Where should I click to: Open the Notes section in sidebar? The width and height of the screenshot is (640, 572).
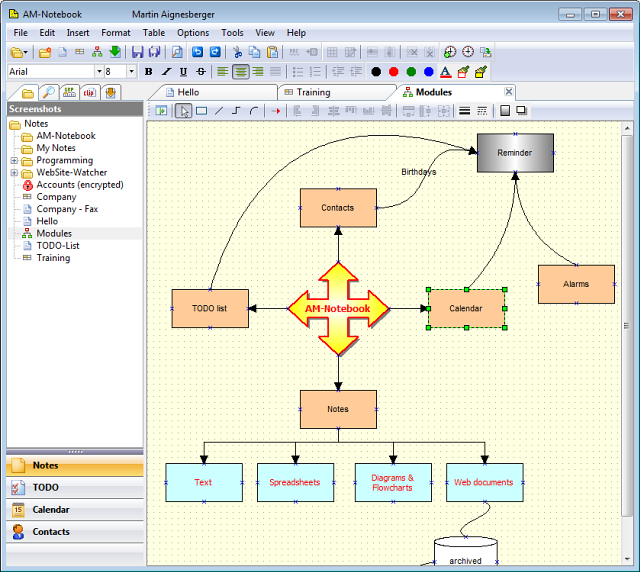75,465
